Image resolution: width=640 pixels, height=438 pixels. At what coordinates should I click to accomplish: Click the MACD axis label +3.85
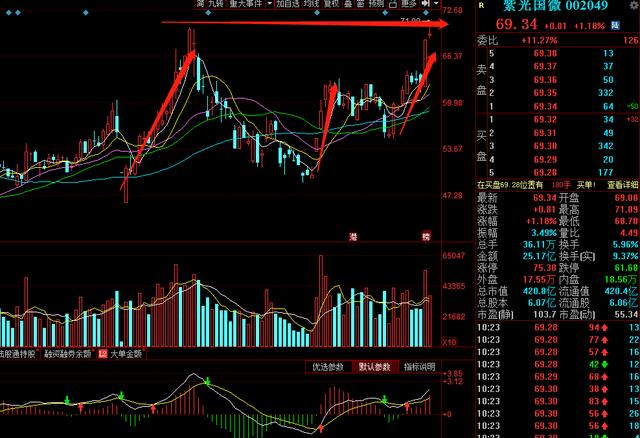click(x=453, y=374)
